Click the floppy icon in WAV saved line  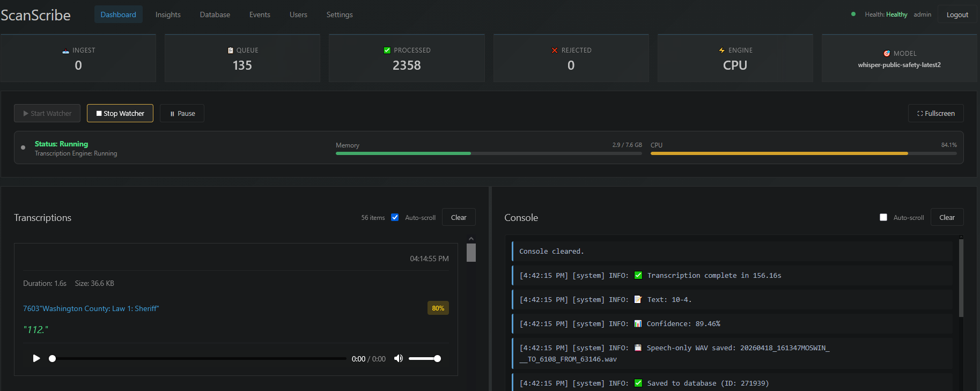pyautogui.click(x=638, y=348)
